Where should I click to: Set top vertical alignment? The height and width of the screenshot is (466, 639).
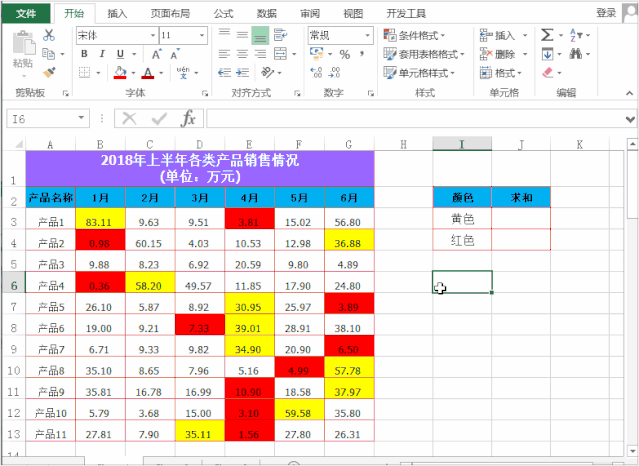tap(224, 35)
